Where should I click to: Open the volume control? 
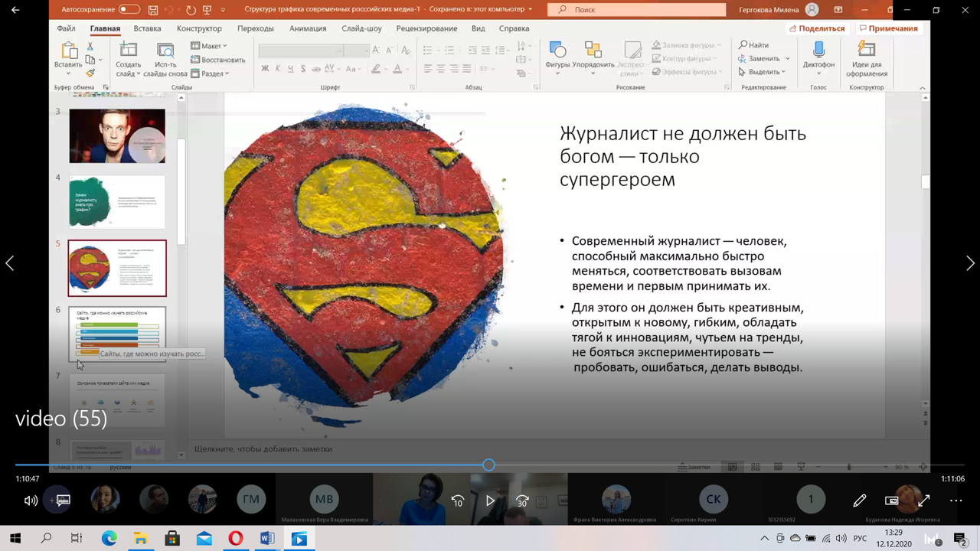[31, 500]
